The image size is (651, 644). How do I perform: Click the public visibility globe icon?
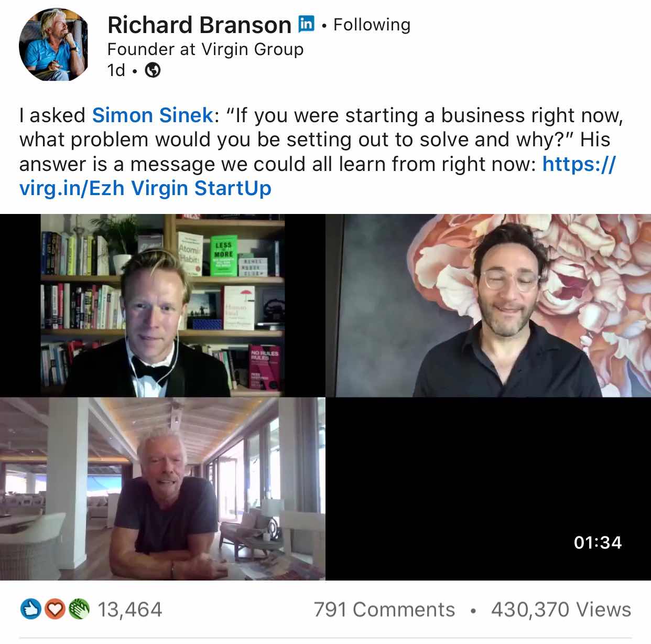coord(153,70)
